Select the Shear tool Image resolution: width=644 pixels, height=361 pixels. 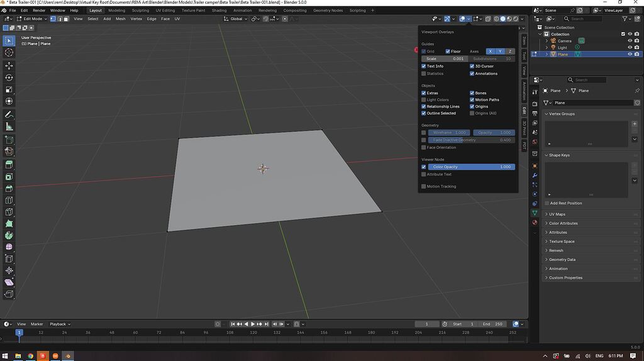pos(9,282)
